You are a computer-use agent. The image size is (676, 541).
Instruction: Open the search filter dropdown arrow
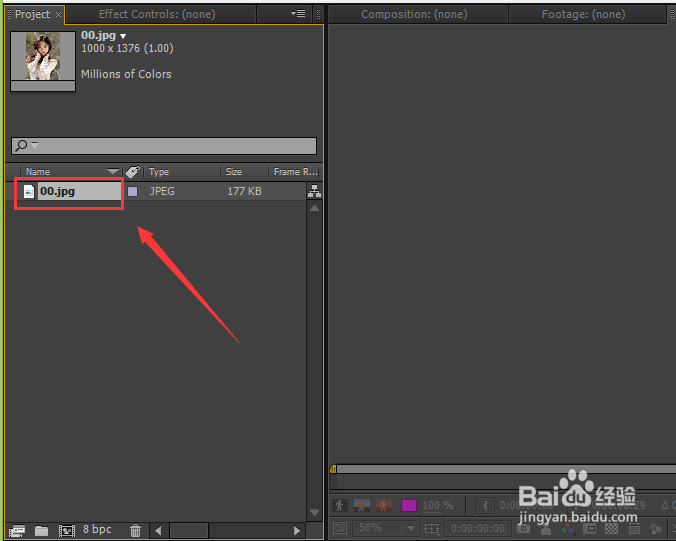point(35,145)
